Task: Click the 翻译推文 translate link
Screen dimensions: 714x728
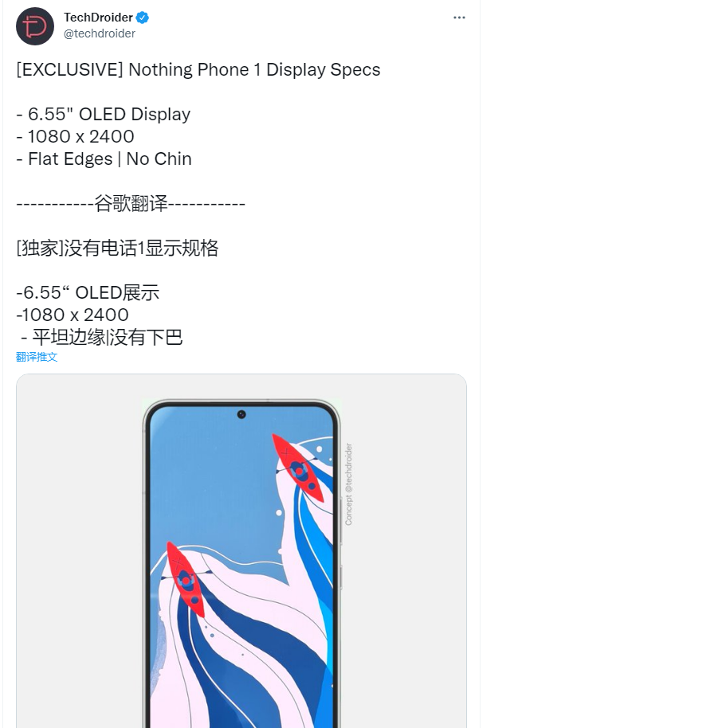Action: tap(37, 357)
